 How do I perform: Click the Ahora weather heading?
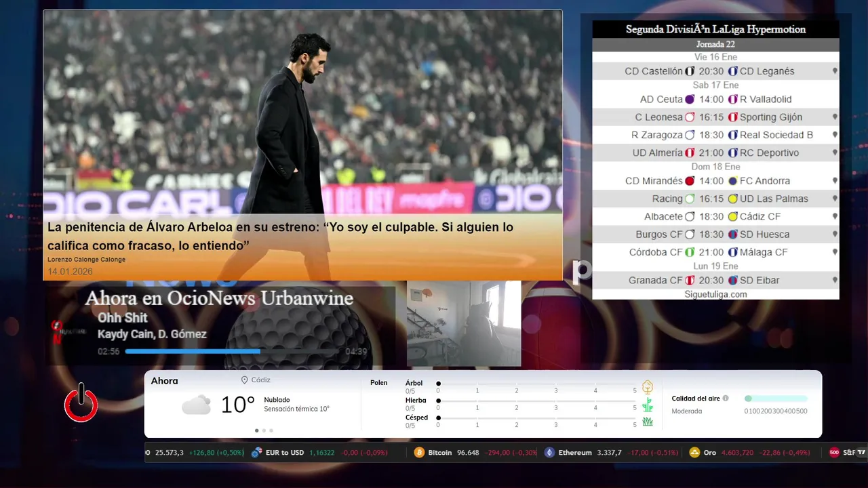[165, 381]
